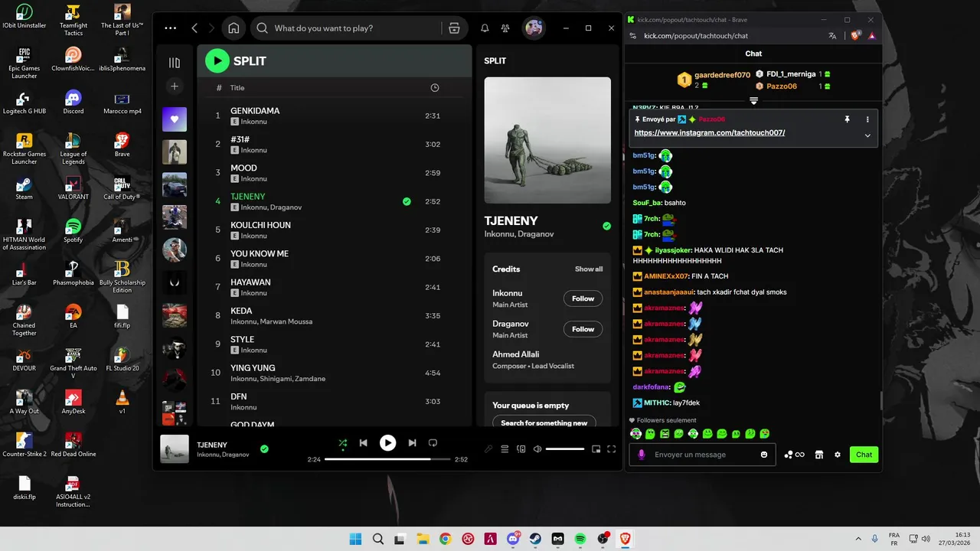Select the KOULCHI HOUN track
Screen dimensions: 980x551
[334, 230]
